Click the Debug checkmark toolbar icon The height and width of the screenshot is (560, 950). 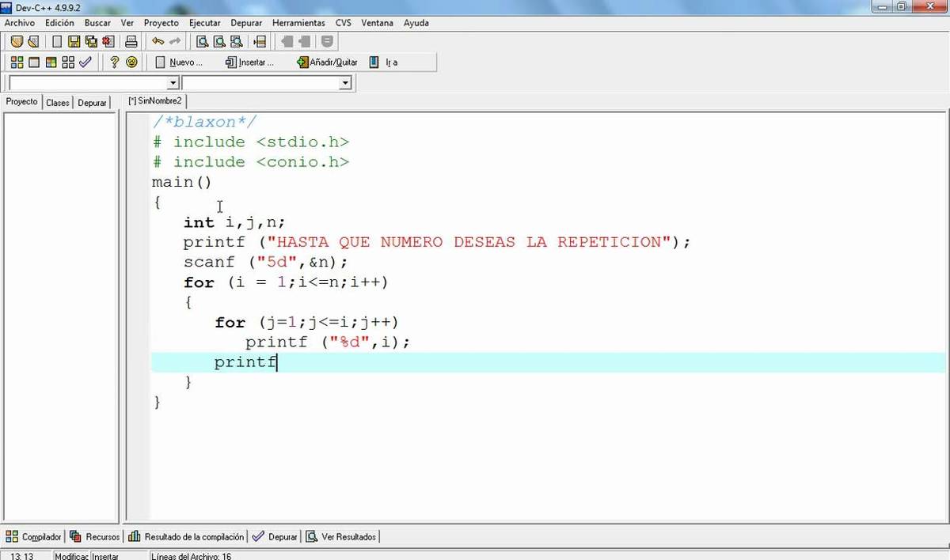[x=85, y=62]
